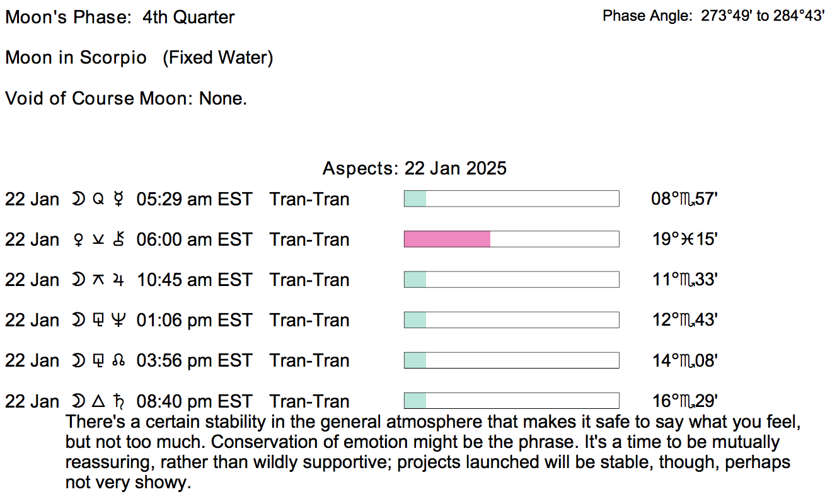Click the Chiron glyph beside Venus

tap(117, 240)
